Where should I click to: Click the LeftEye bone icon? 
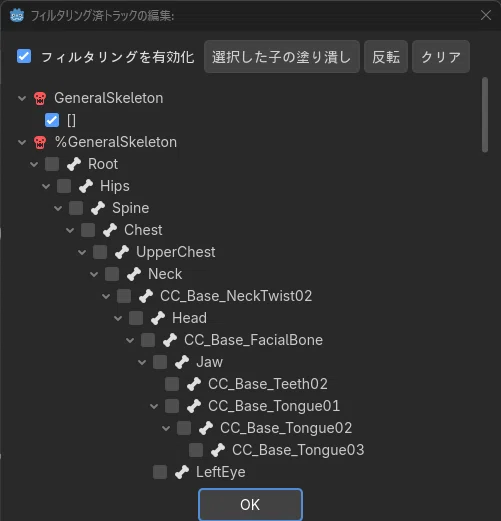point(182,472)
